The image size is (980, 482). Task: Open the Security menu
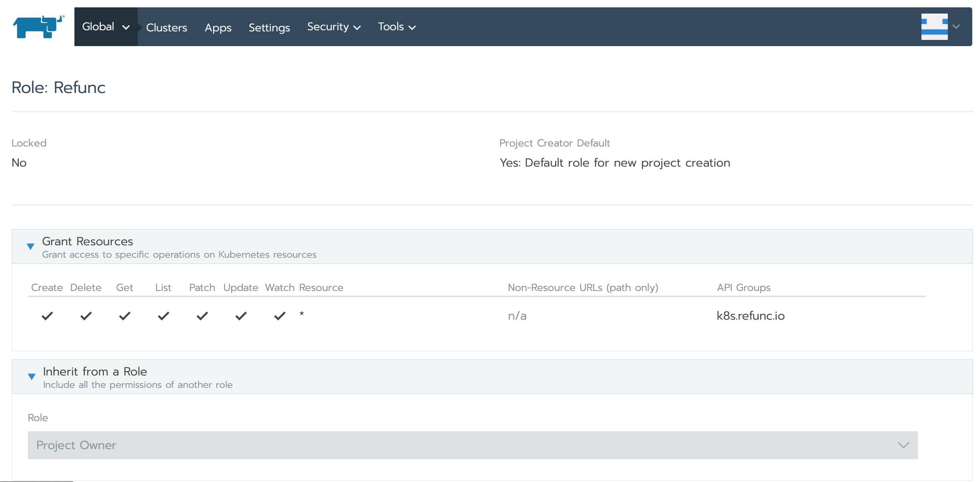(333, 27)
